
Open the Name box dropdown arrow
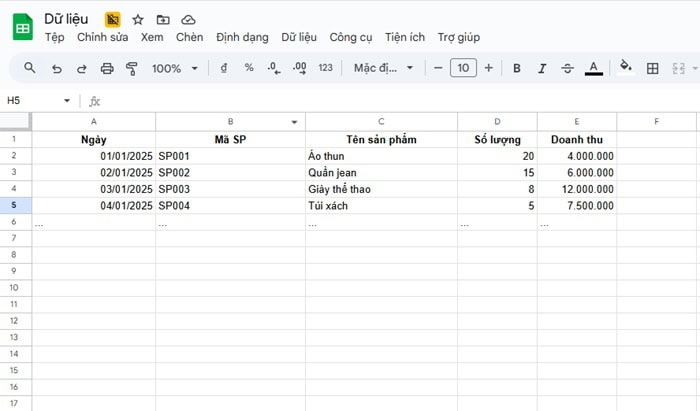pos(67,101)
